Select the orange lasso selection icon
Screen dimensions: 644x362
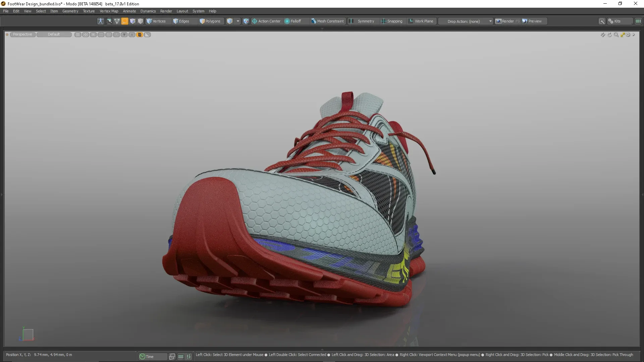(x=125, y=21)
